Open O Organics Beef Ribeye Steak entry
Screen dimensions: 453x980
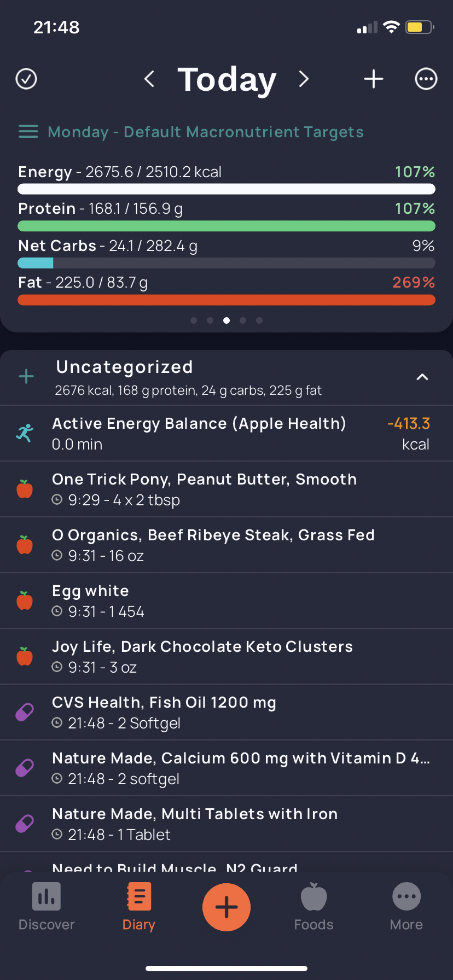(x=226, y=545)
